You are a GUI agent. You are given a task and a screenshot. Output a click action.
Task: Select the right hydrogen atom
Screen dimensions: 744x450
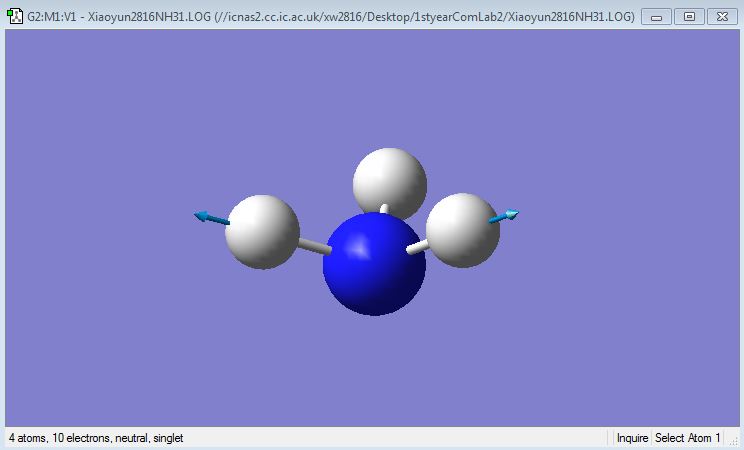(463, 230)
